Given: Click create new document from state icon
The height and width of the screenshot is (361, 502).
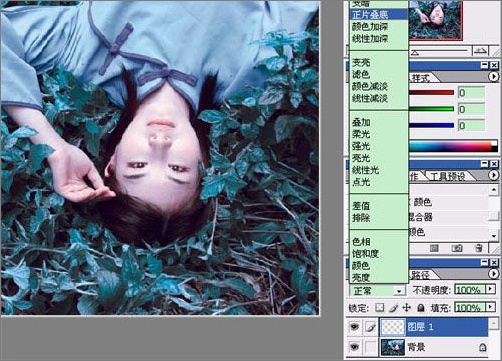Looking at the screenshot, I should click(x=434, y=248).
